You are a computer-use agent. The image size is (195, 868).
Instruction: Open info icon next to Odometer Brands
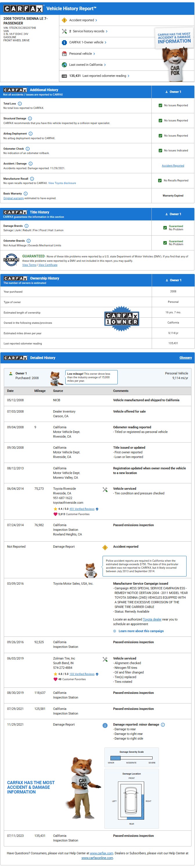pos(28,241)
